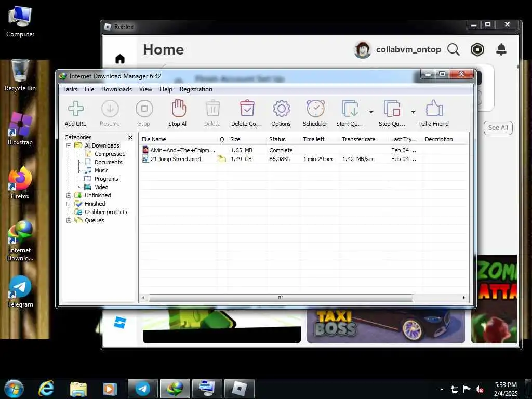Select the Documents category
Viewport: 532px width, 399px height.
pos(108,162)
